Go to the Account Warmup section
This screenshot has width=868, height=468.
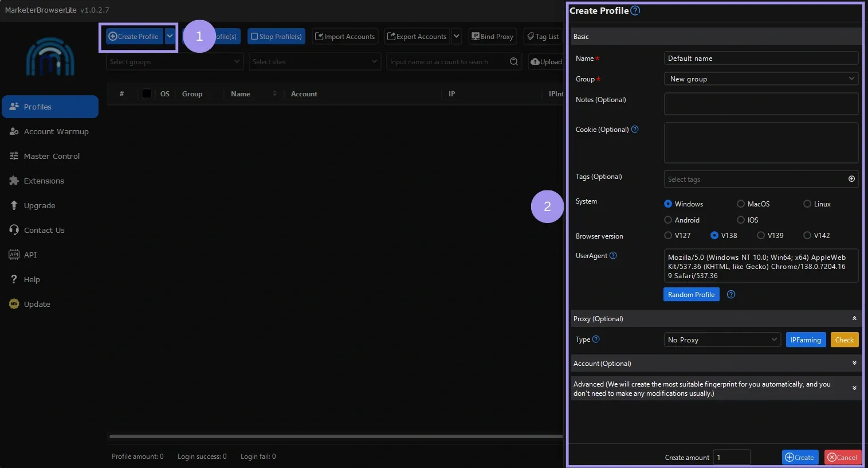coord(56,131)
